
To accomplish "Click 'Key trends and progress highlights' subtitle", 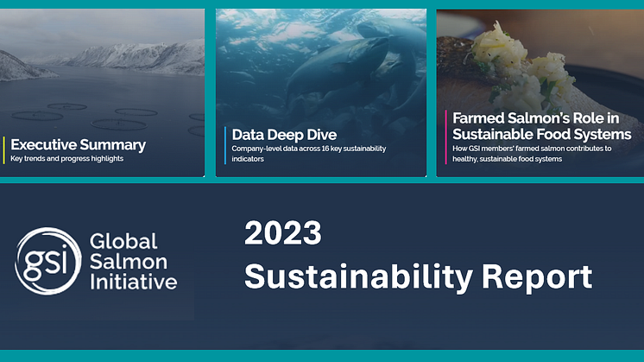I will point(66,160).
